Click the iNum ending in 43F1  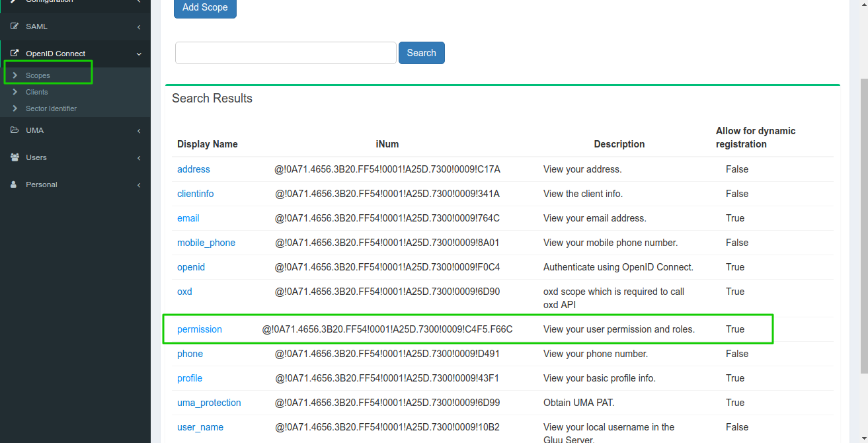[x=387, y=378]
